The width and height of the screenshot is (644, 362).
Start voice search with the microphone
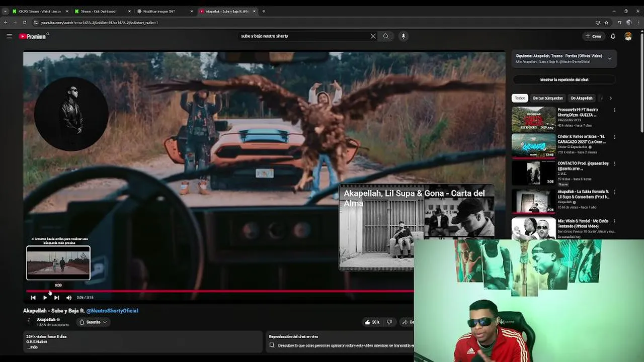pyautogui.click(x=403, y=36)
